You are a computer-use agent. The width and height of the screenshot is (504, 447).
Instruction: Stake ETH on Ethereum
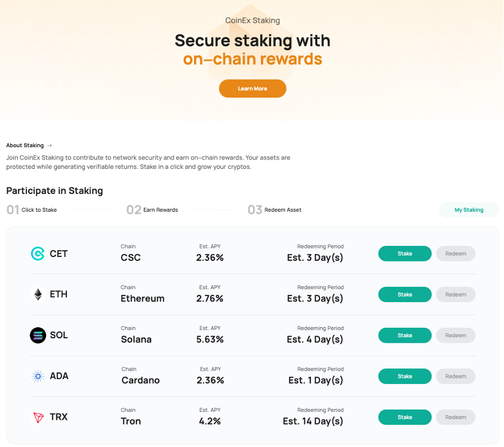click(x=405, y=294)
